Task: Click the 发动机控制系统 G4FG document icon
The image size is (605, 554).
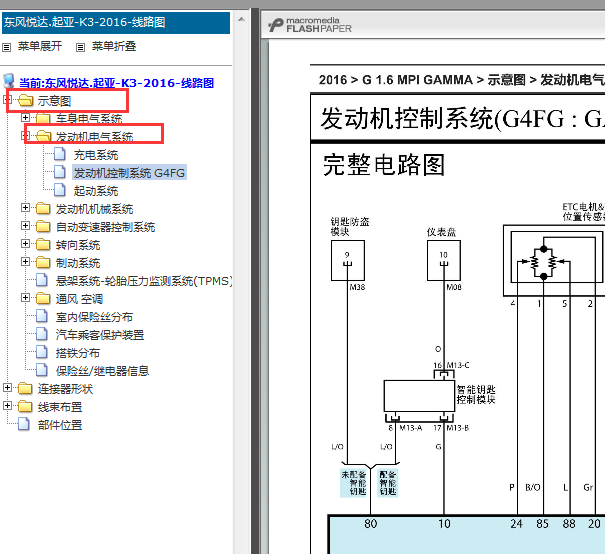Action: click(x=60, y=172)
